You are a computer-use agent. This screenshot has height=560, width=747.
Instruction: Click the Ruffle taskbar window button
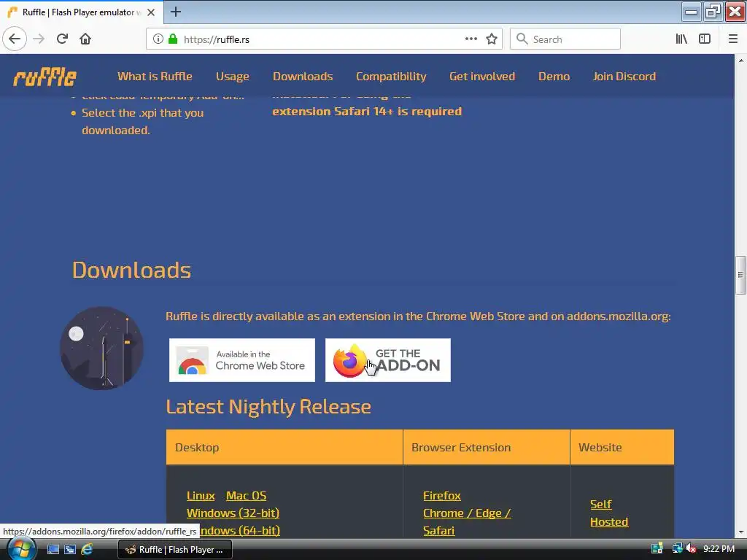175,550
